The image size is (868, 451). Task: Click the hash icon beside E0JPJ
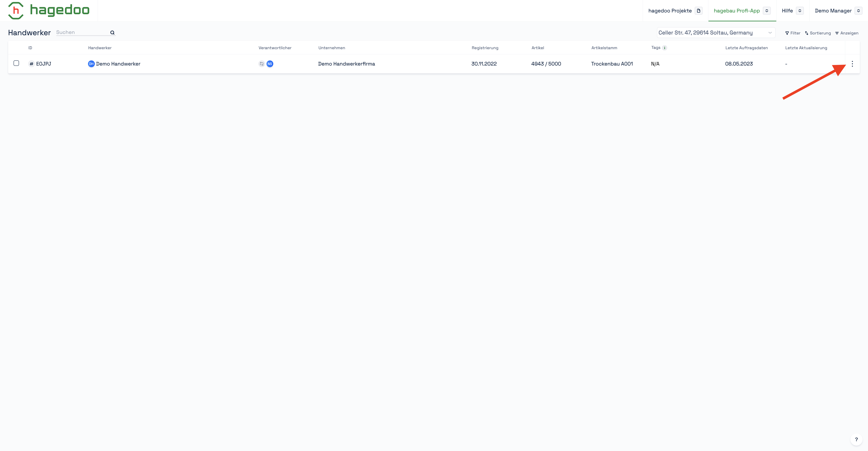click(31, 64)
